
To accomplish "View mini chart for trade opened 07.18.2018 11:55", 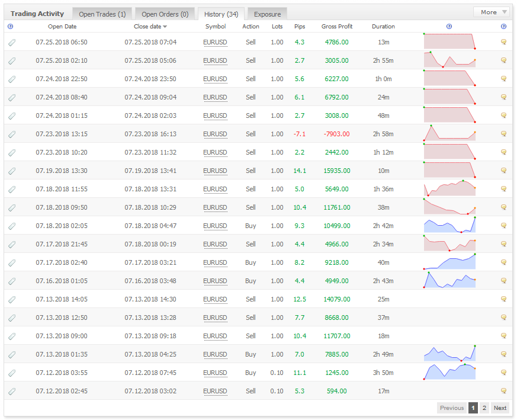I will pos(449,188).
